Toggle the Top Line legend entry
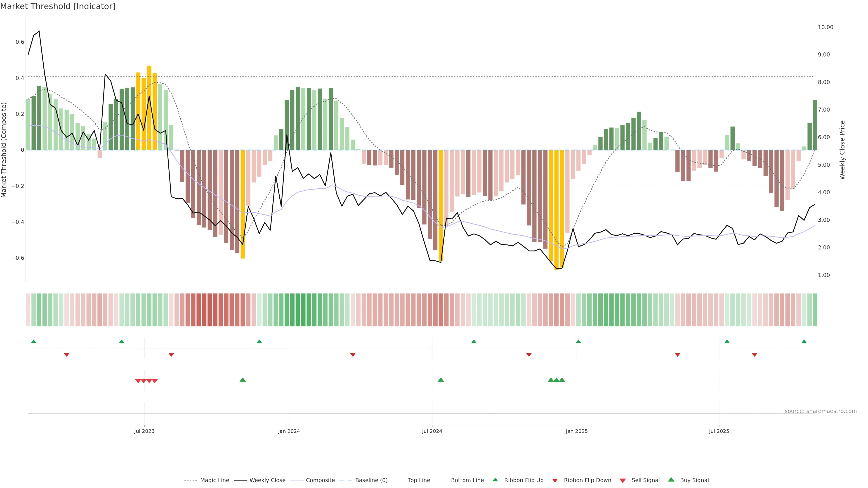 click(419, 480)
